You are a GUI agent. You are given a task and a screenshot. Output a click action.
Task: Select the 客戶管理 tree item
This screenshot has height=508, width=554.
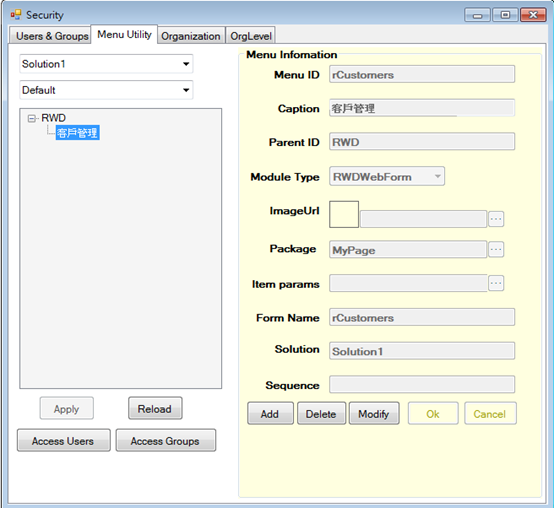[77, 133]
